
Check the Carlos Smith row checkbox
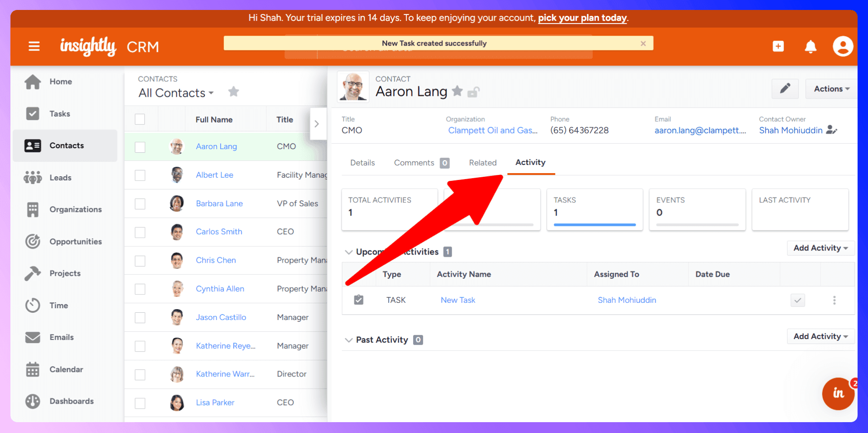tap(140, 232)
